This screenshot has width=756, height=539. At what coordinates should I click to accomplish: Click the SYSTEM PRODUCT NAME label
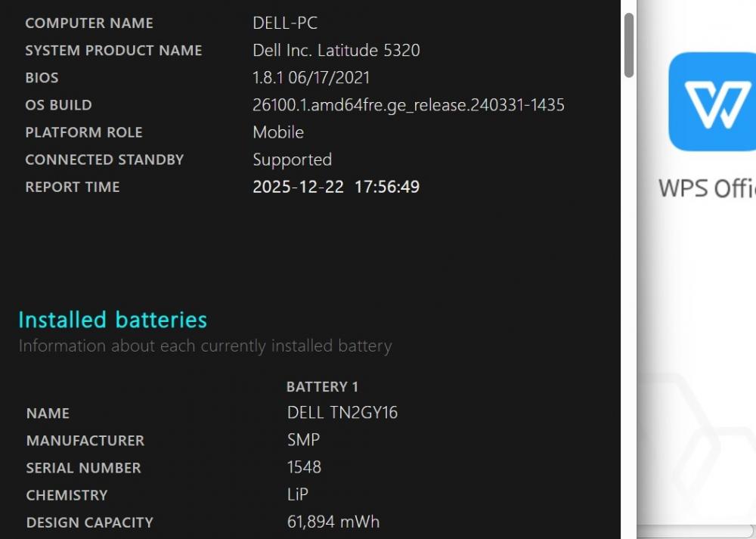pos(113,51)
